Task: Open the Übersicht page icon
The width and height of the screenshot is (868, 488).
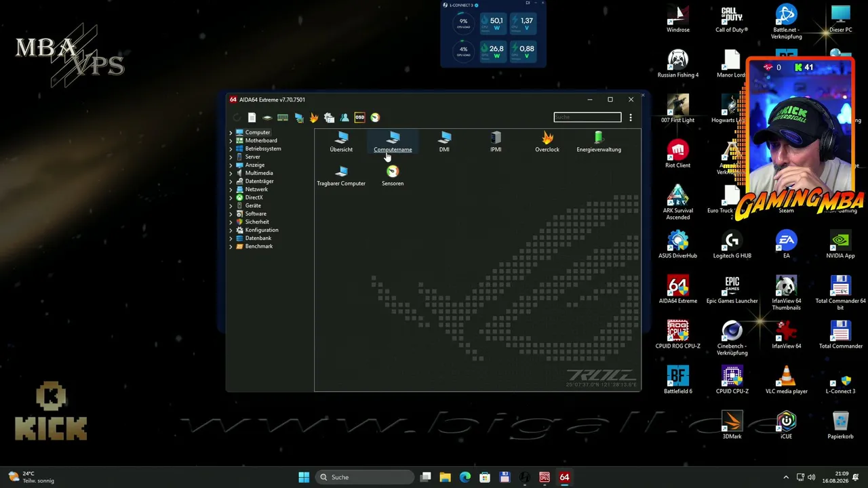Action: coord(341,142)
